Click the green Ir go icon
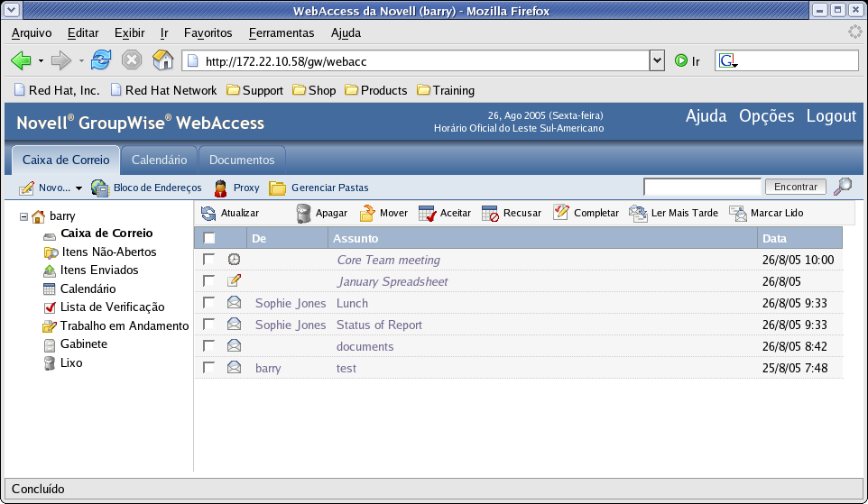The width and height of the screenshot is (868, 504). [681, 60]
